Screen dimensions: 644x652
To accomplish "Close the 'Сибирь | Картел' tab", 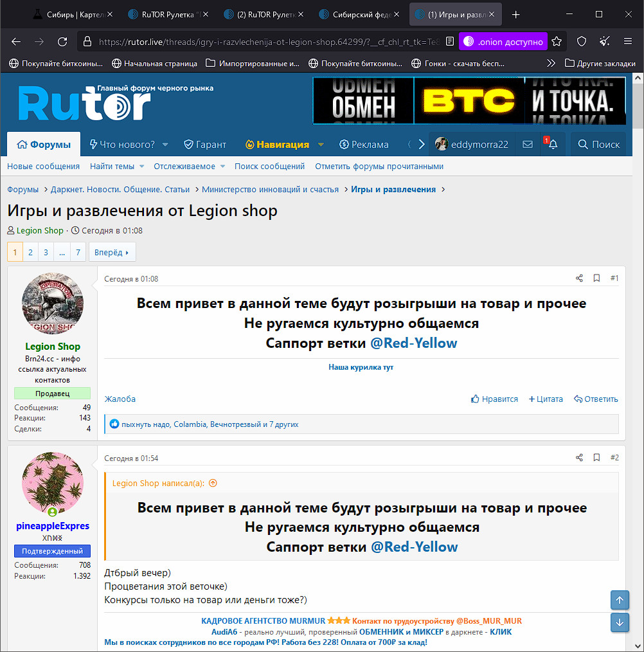I will coord(110,15).
